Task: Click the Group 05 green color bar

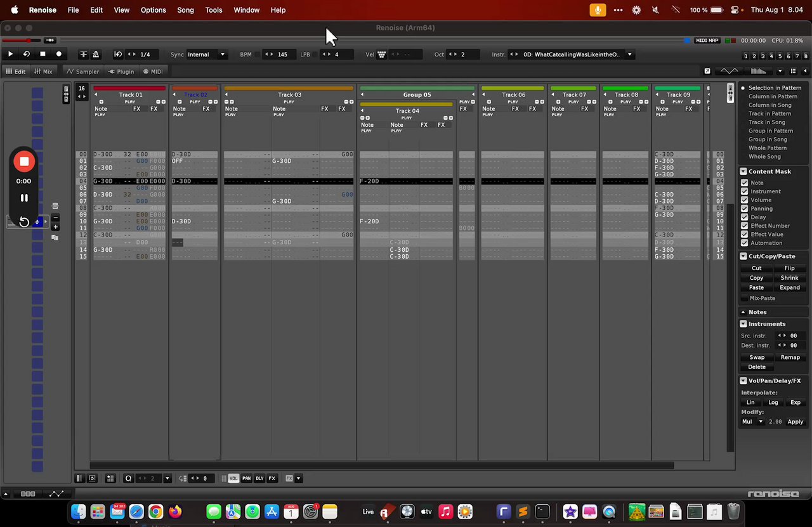Action: click(x=417, y=88)
